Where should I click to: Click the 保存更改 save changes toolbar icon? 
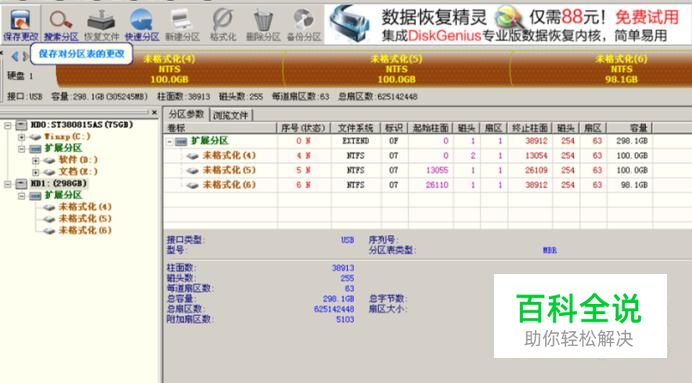pyautogui.click(x=20, y=24)
